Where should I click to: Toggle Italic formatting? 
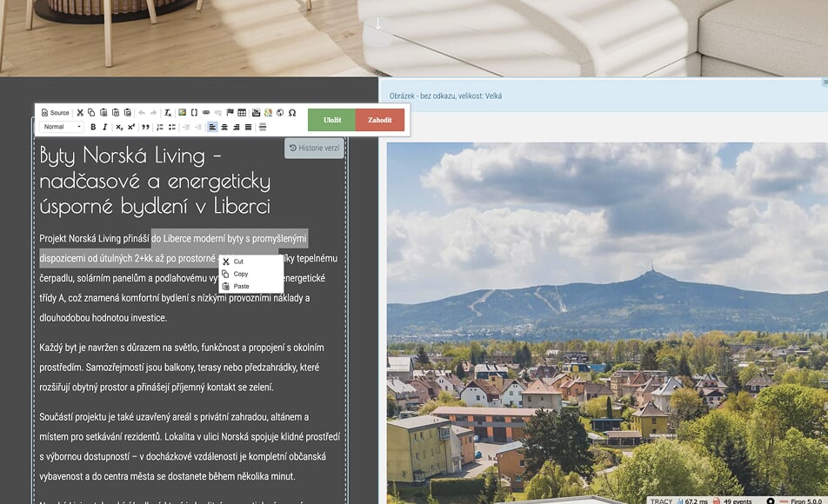tap(105, 127)
